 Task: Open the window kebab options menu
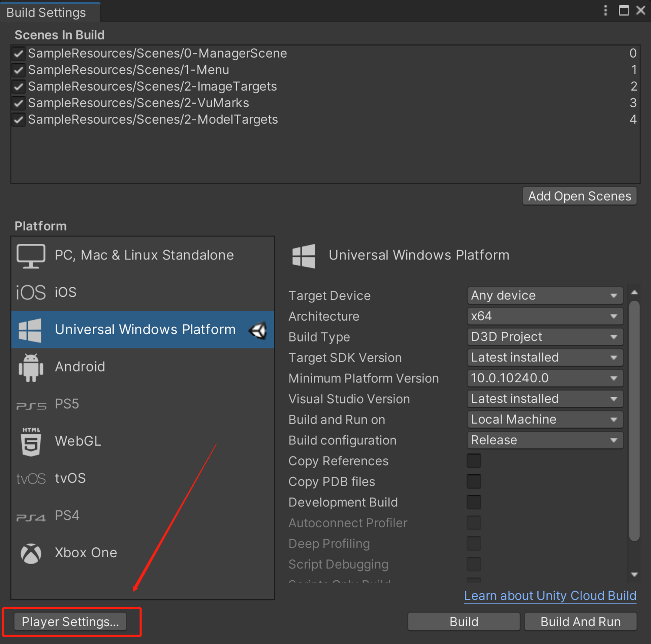click(605, 10)
